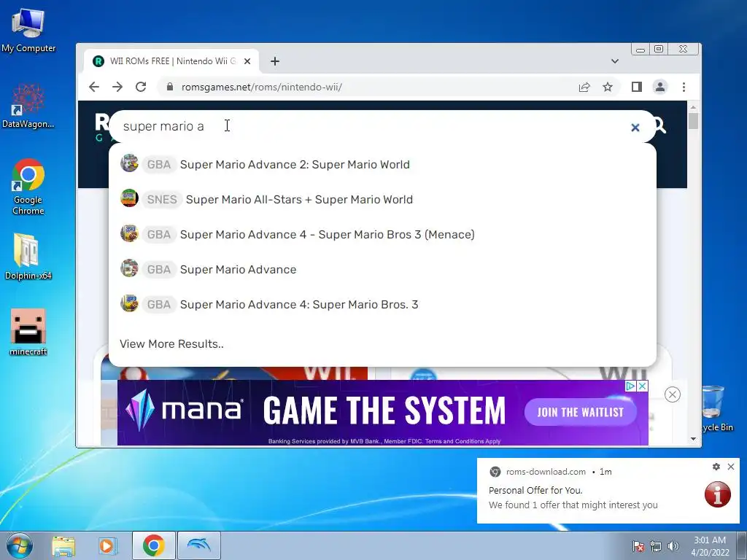Click the page vertical scrollbar thumb
This screenshot has width=747, height=560.
tap(693, 120)
